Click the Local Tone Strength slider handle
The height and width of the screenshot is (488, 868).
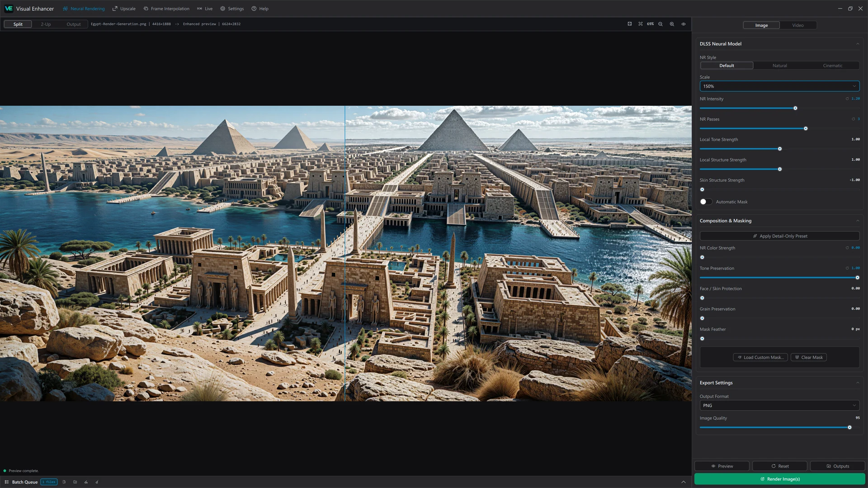[780, 149]
